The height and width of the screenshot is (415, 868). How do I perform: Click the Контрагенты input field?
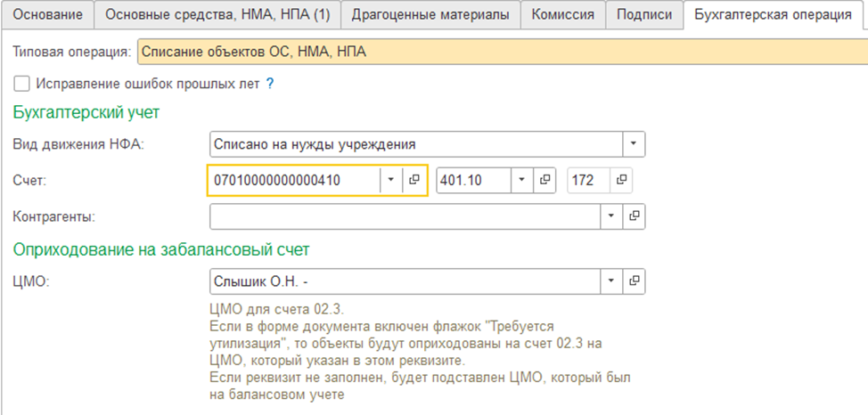(405, 216)
